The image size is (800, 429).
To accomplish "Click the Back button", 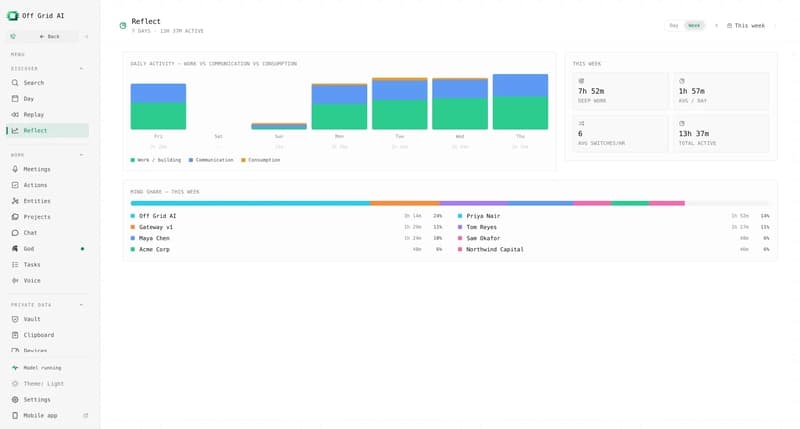I will pyautogui.click(x=49, y=36).
